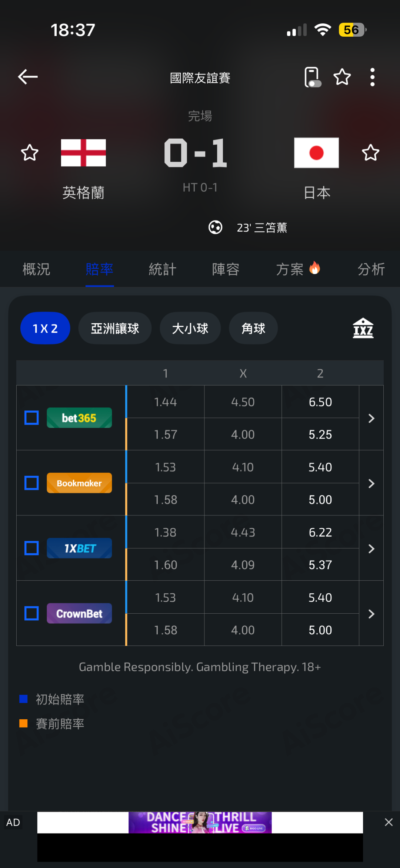The width and height of the screenshot is (400, 868).
Task: Select the 賠率 tab
Action: 99,269
